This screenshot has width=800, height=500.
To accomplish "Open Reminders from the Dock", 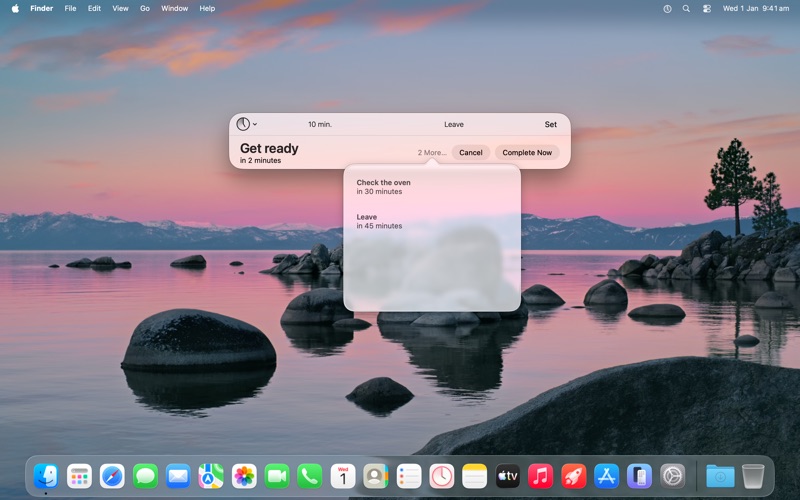I will coord(409,476).
